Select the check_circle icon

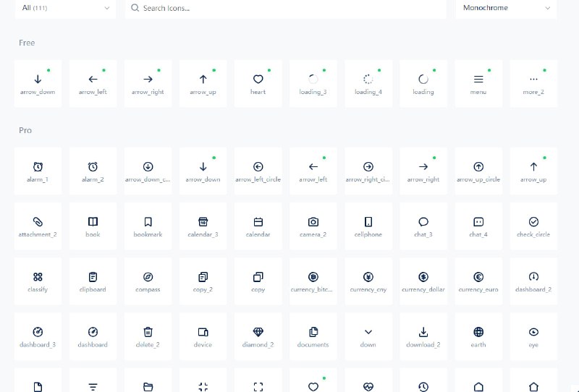533,222
